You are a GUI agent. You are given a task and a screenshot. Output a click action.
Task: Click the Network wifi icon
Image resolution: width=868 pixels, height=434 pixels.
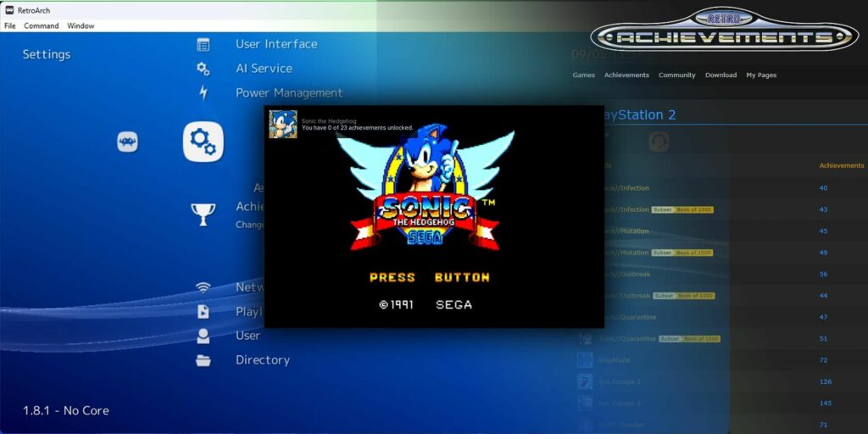pos(203,287)
